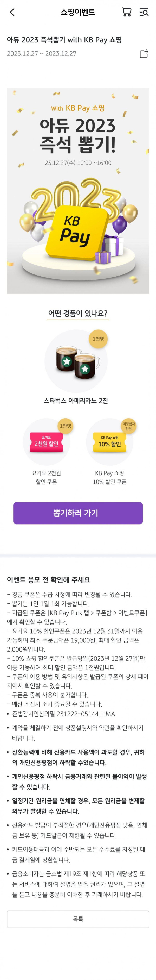The height and width of the screenshot is (980, 156).
Task: Tap the KB Pay 쇼핑 10% 할인 쿠폰 caption
Action: 109,477
